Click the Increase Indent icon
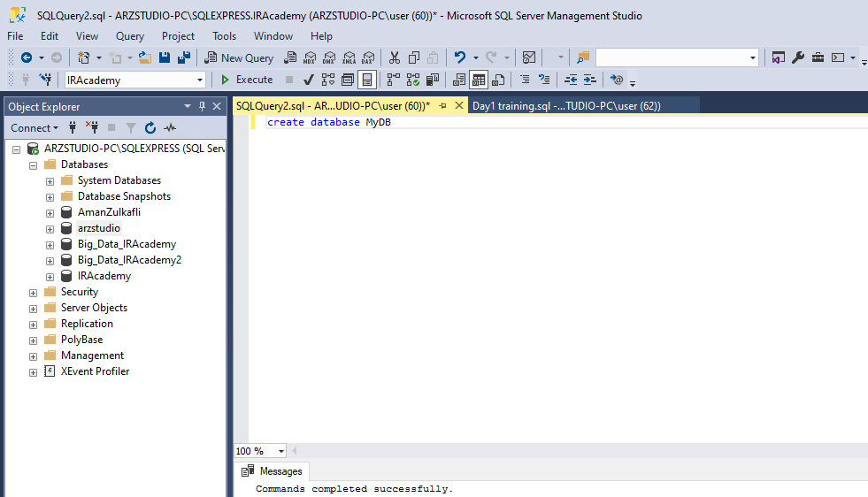This screenshot has height=497, width=868. pyautogui.click(x=590, y=80)
